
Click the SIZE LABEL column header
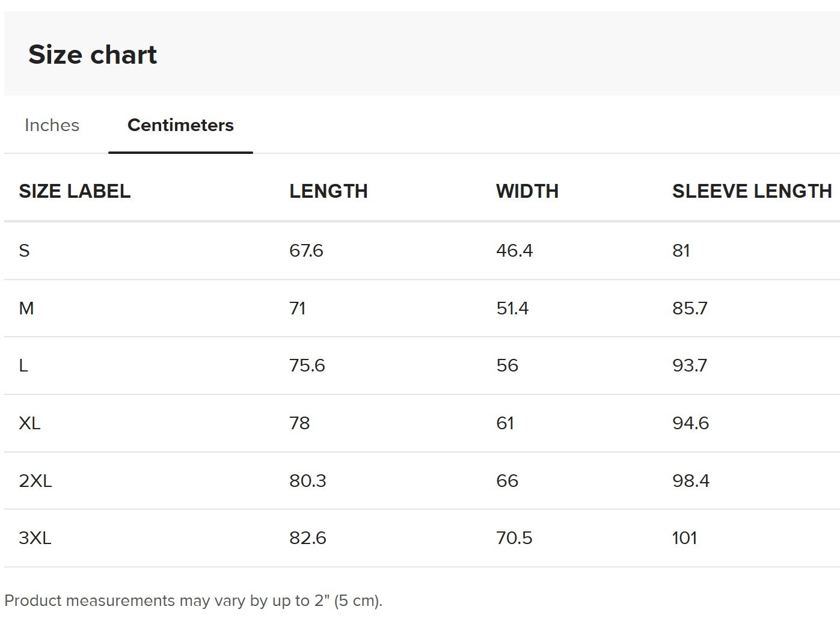[x=75, y=191]
